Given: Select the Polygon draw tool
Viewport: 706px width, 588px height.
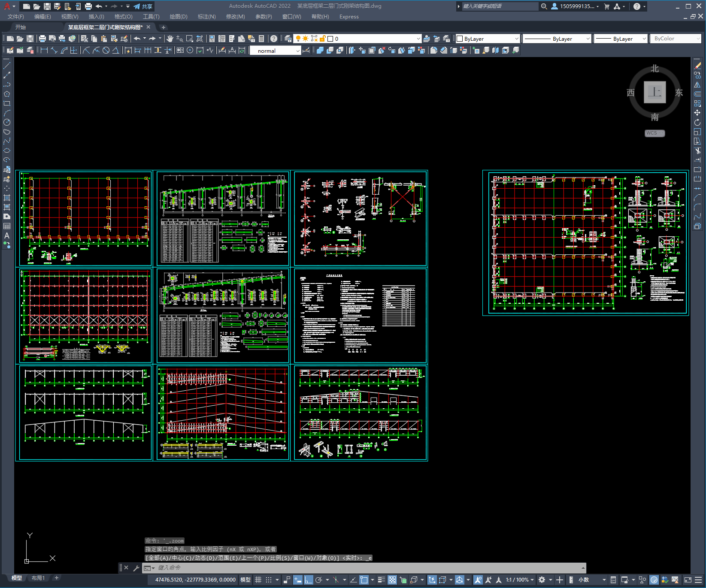Looking at the screenshot, I should pos(7,94).
